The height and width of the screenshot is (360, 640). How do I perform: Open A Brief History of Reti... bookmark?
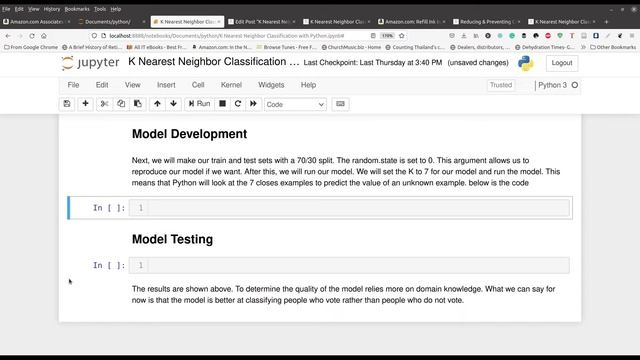[x=92, y=47]
